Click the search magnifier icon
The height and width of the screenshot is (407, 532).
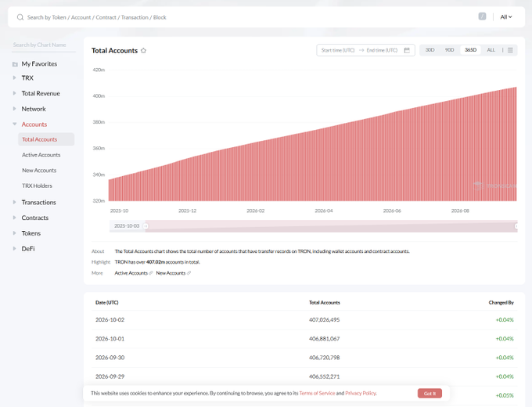(20, 17)
